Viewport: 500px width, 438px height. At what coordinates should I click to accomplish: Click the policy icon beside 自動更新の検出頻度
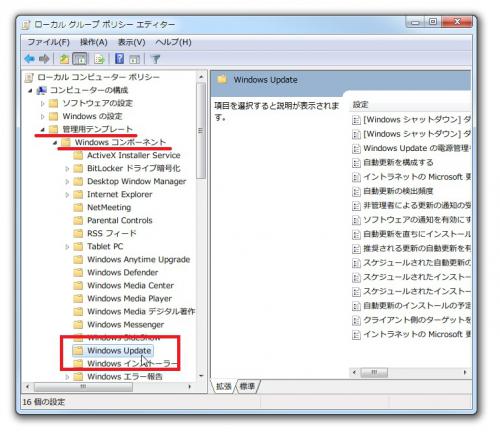(356, 191)
